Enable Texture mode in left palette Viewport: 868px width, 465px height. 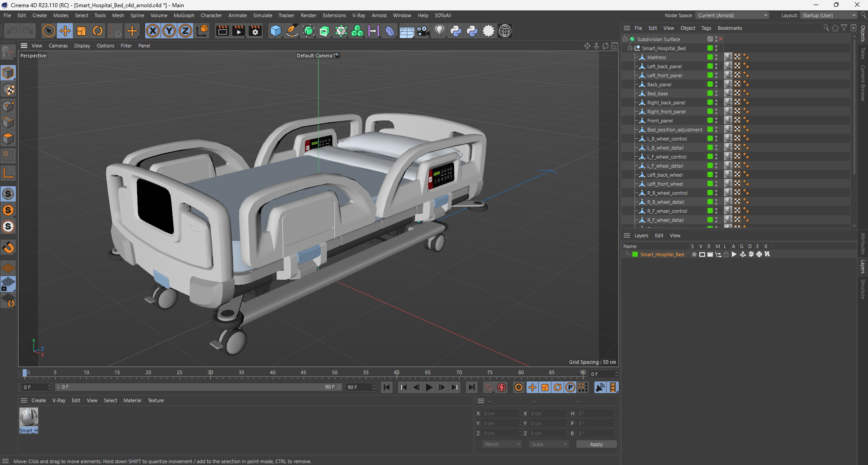tap(9, 89)
